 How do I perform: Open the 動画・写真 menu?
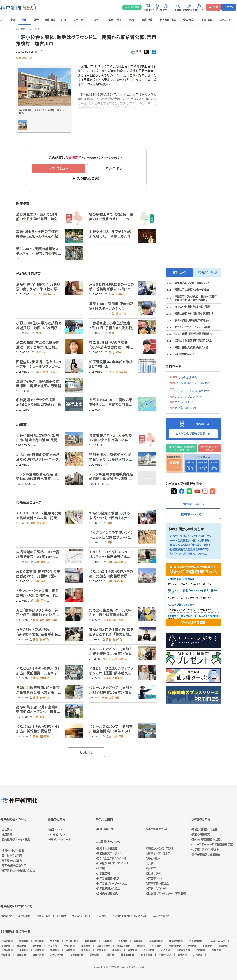tap(208, 20)
